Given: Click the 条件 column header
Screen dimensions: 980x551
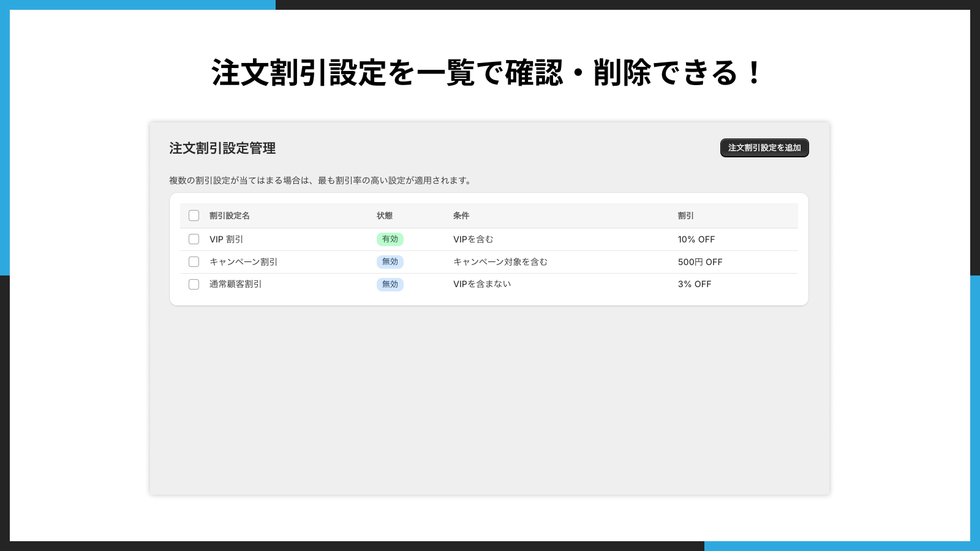Looking at the screenshot, I should [x=461, y=216].
